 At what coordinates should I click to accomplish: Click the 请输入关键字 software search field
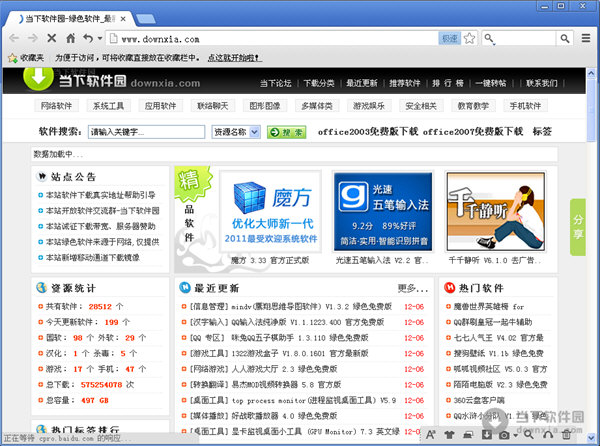(x=146, y=132)
